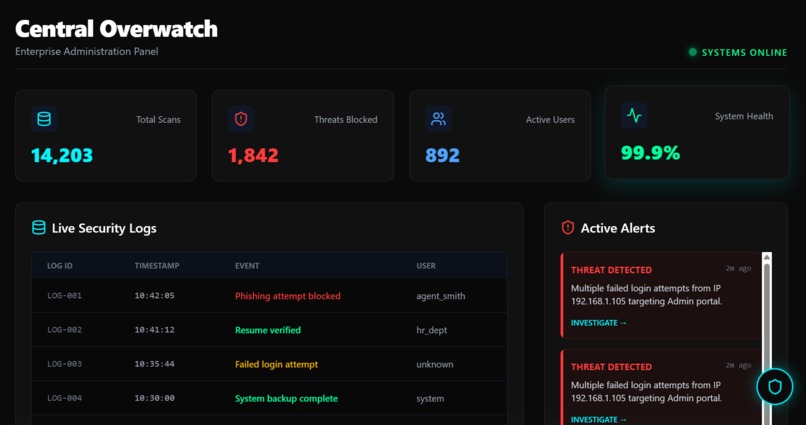Select the LOG-001 log ID cell
The image size is (806, 425).
pos(64,295)
